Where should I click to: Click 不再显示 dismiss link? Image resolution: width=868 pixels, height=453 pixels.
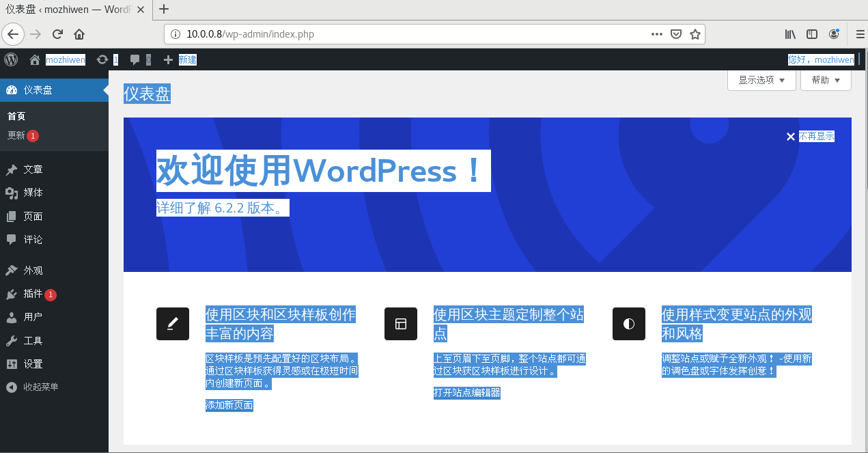coord(817,136)
